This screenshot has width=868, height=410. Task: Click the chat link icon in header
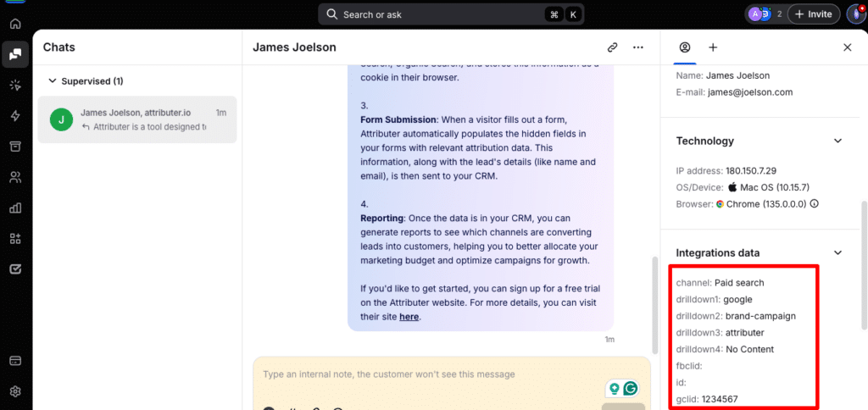[x=612, y=47]
